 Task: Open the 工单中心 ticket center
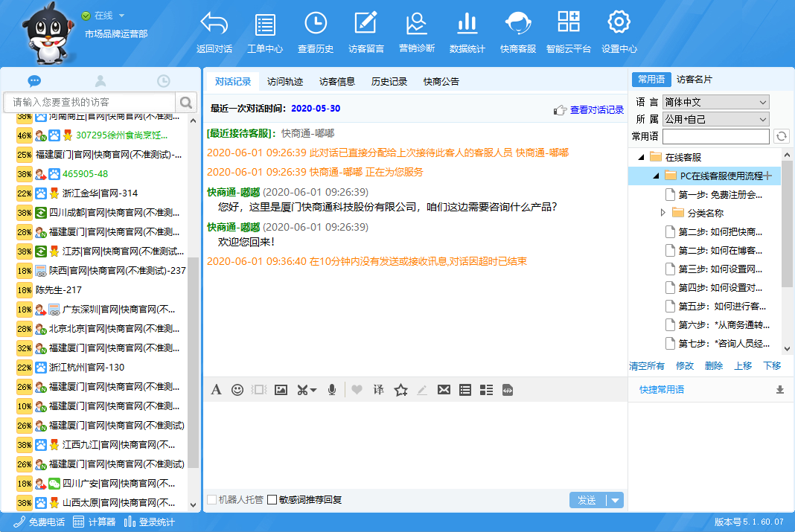pyautogui.click(x=264, y=33)
